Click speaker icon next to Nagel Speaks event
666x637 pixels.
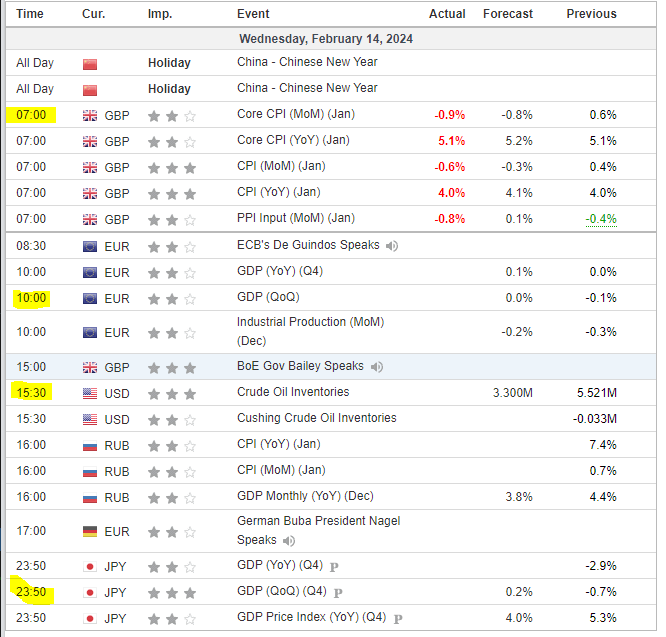pos(289,541)
